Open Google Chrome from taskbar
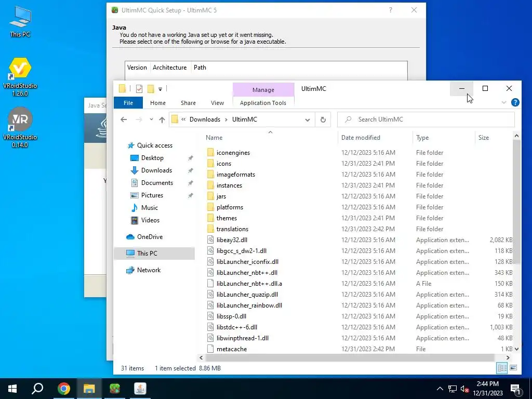532x399 pixels. coord(63,389)
